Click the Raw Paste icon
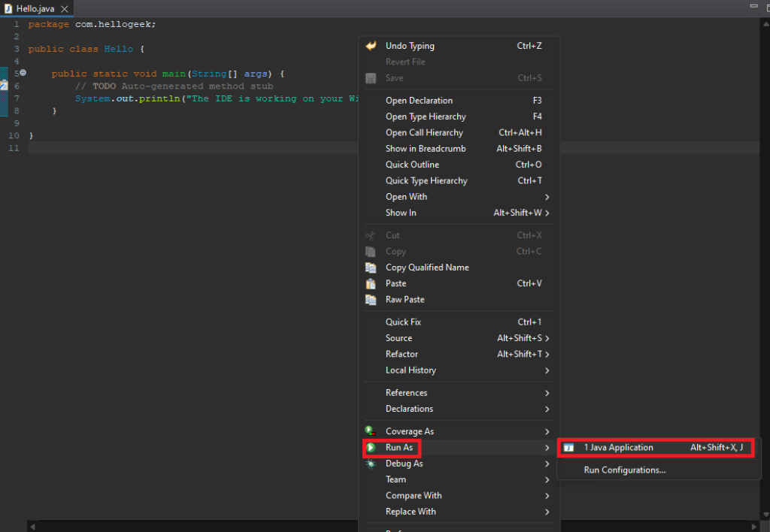 pyautogui.click(x=371, y=299)
